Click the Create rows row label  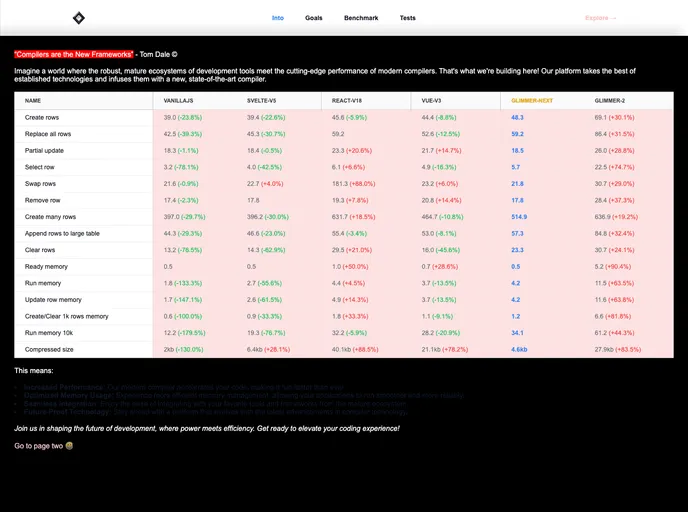click(x=42, y=118)
